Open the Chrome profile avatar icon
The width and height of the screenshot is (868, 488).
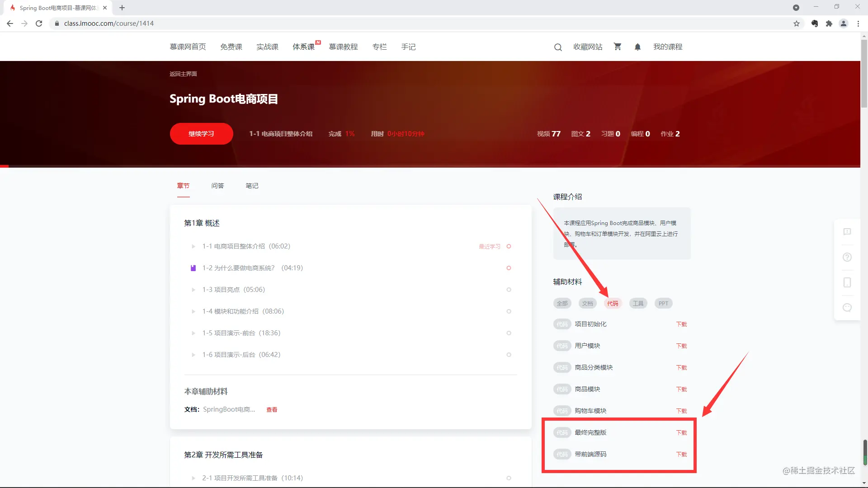[x=844, y=23]
